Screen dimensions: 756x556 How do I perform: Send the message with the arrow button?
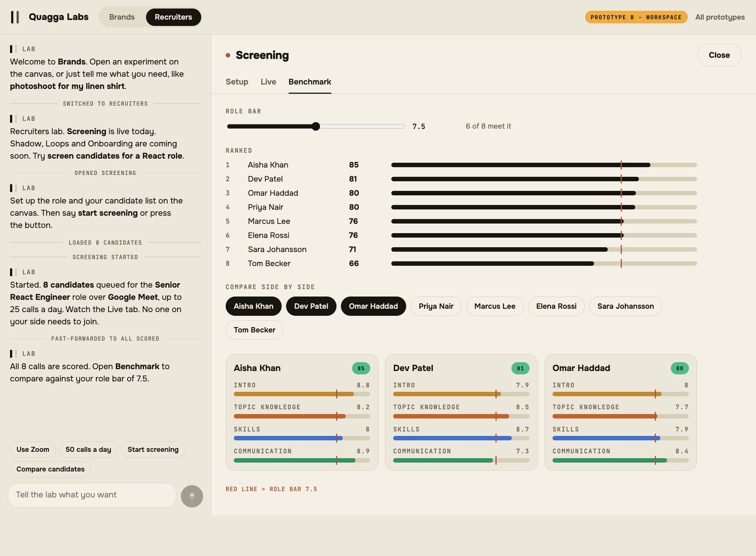click(x=192, y=496)
